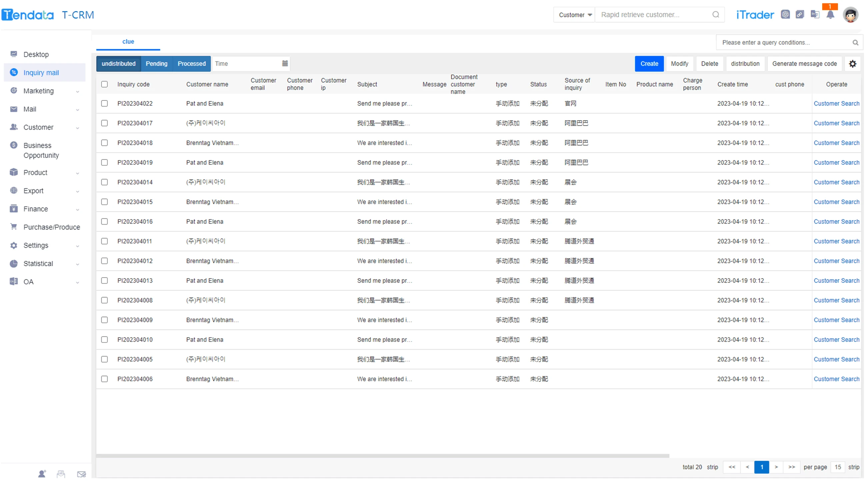Click the Delete button
The width and height of the screenshot is (868, 491).
(x=709, y=63)
